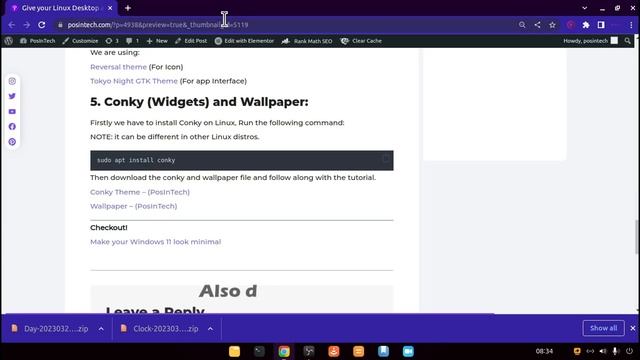Open a new browser tab
640x360 pixels.
[x=128, y=8]
